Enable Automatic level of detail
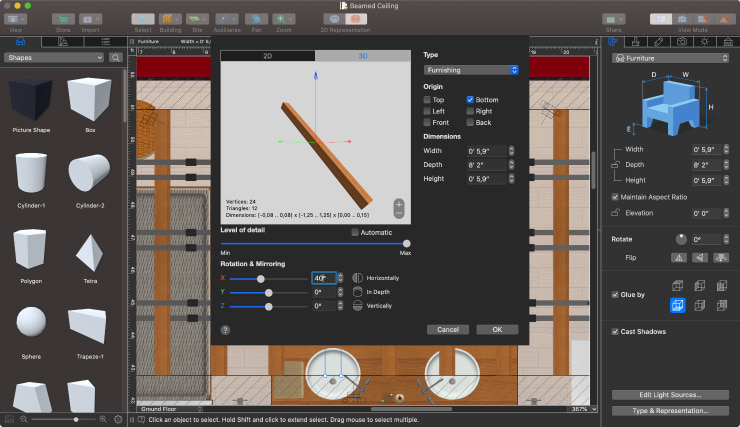The height and width of the screenshot is (427, 740). (x=355, y=232)
